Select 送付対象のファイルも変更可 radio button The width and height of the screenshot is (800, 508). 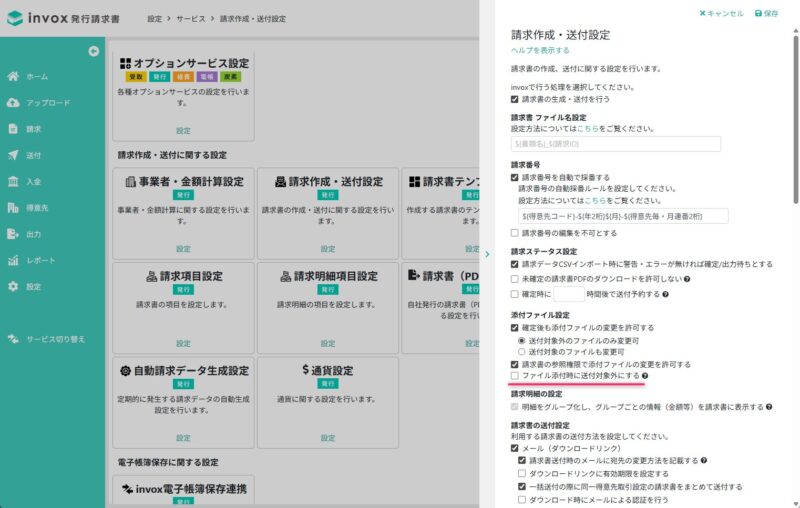(521, 352)
